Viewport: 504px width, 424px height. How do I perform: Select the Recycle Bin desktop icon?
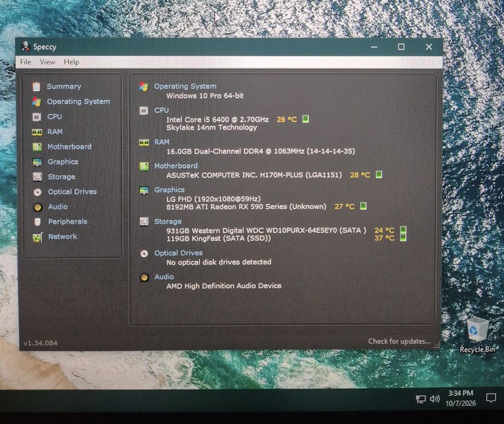pos(477,335)
